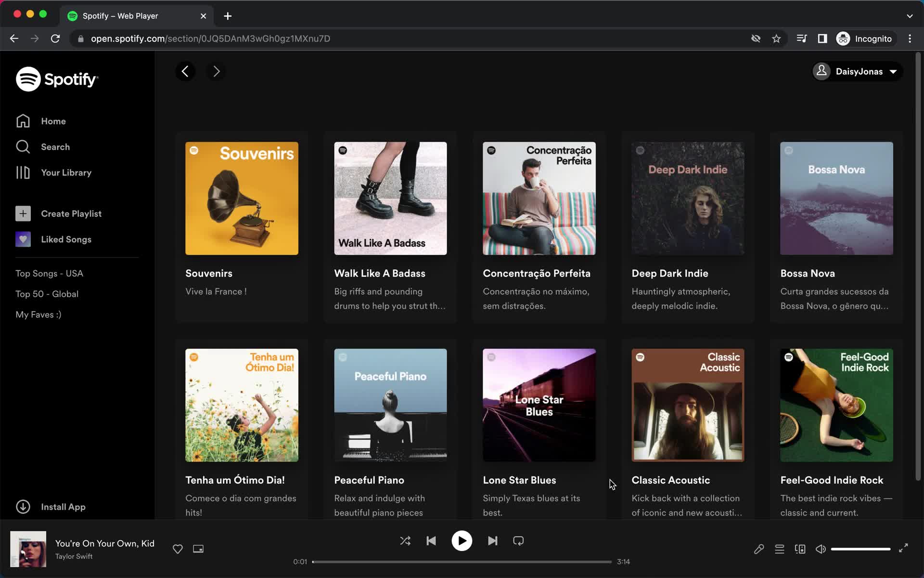Open the browser media control icon
Image resolution: width=924 pixels, height=578 pixels.
(x=802, y=39)
